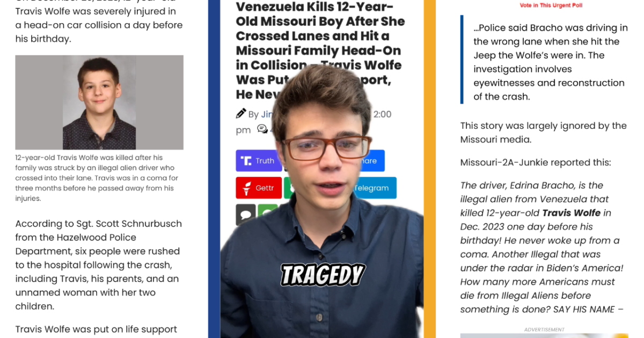The image size is (644, 338).
Task: Click the Sgt. Scott Schnurbusch paragraph
Action: point(98,265)
